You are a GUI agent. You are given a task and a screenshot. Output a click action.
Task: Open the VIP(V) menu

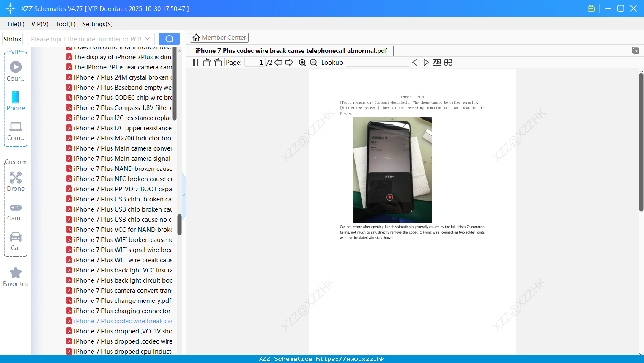[x=40, y=24]
